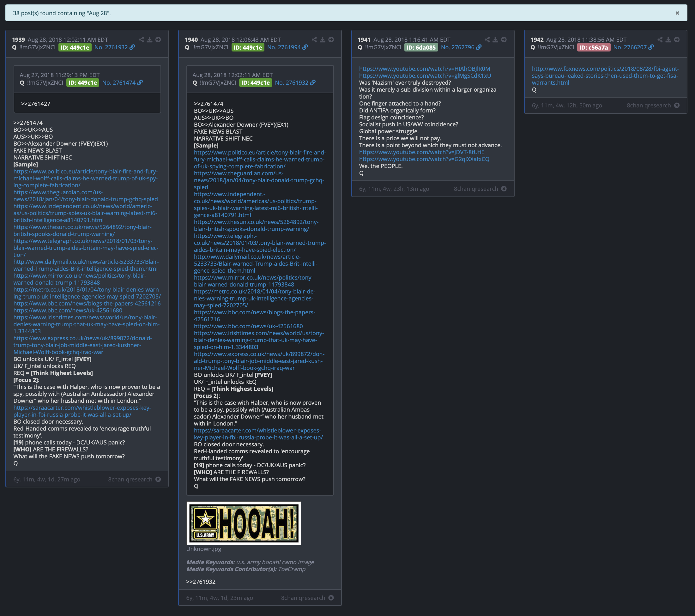The width and height of the screenshot is (695, 616).
Task: Open post 1939 arrow icon
Action: pyautogui.click(x=158, y=40)
